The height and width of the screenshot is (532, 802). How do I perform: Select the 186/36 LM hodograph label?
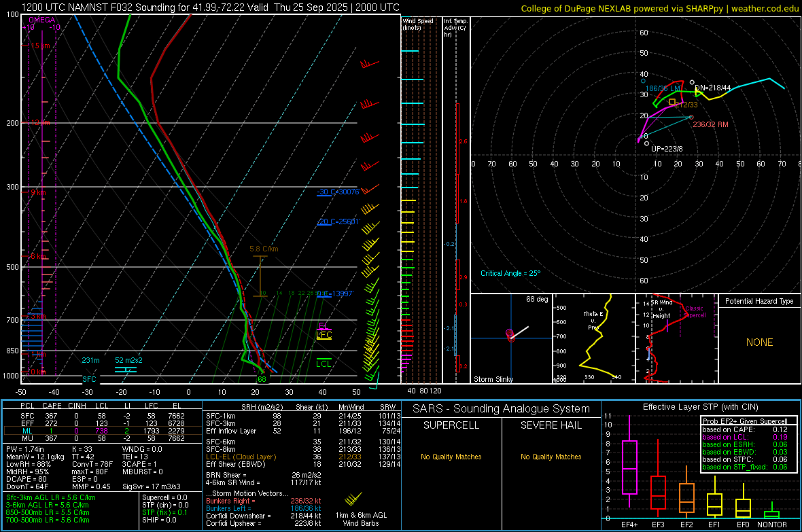tap(663, 88)
